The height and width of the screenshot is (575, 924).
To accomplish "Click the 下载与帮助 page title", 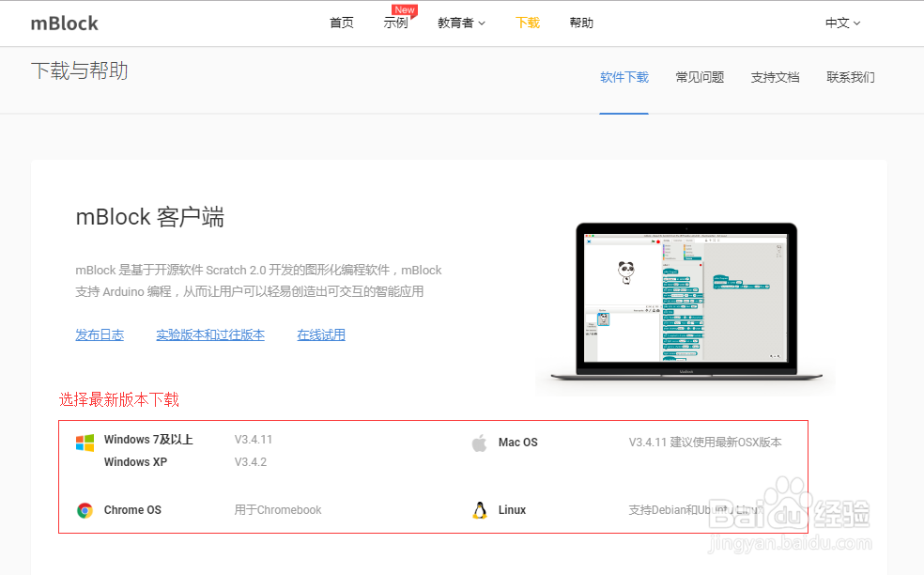I will pyautogui.click(x=80, y=70).
